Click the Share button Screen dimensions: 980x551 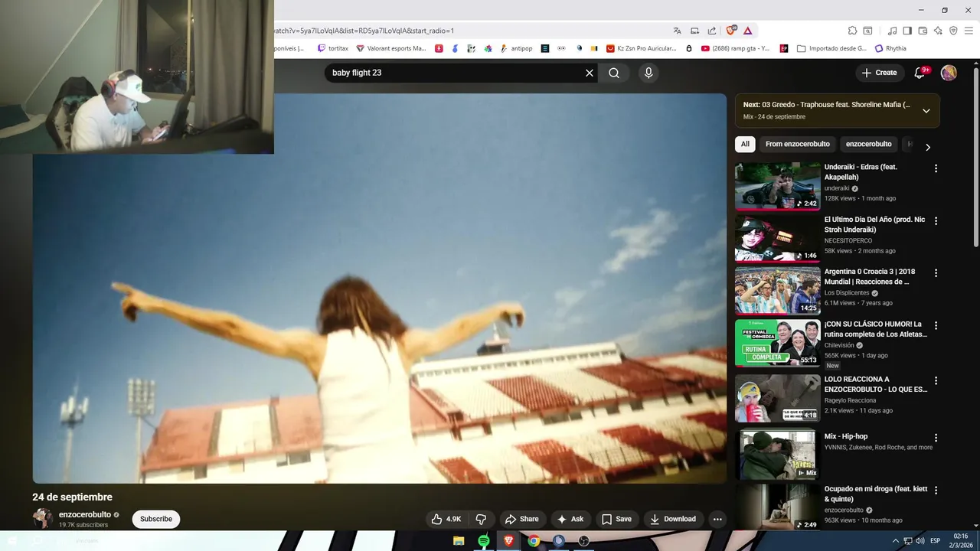coord(522,519)
